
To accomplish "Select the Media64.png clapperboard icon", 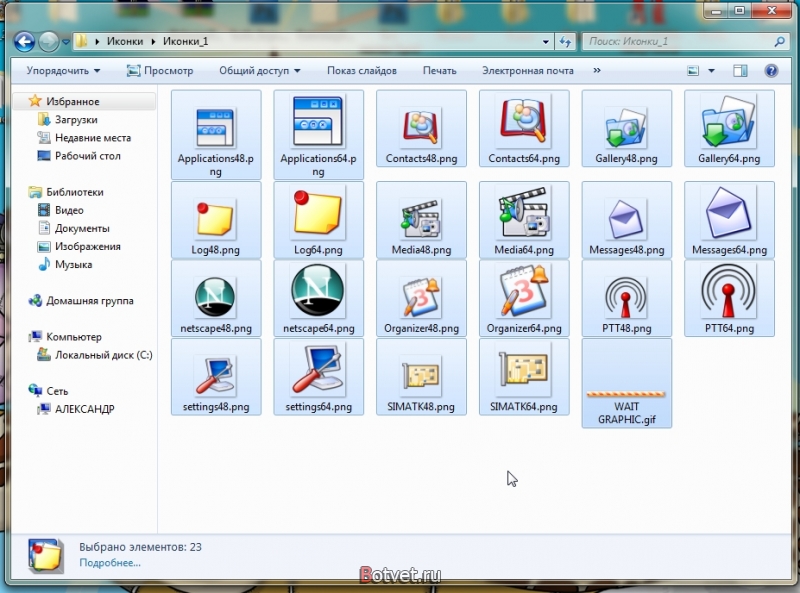I will (x=524, y=213).
